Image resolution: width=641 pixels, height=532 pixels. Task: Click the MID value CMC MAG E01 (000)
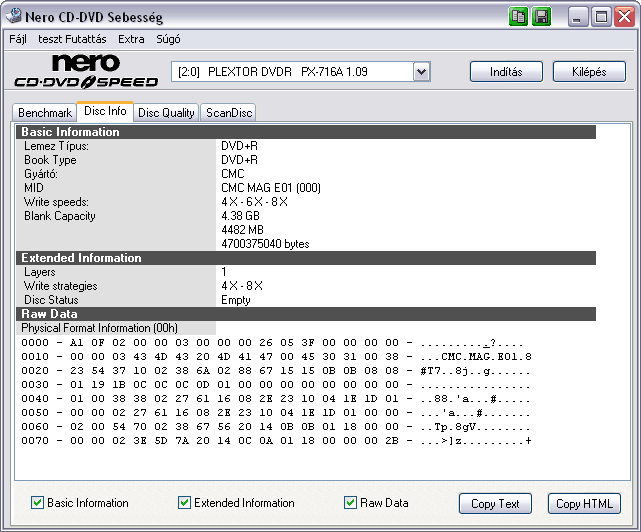coord(271,188)
